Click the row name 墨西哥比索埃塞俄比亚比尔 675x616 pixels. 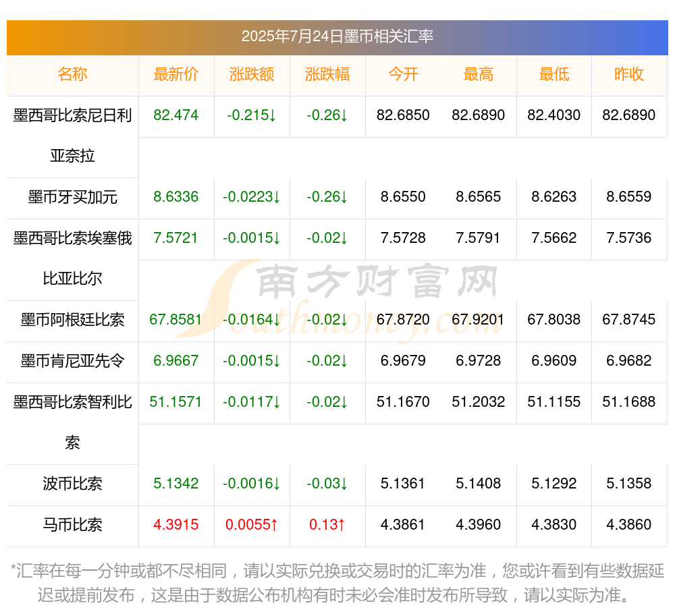tap(72, 258)
